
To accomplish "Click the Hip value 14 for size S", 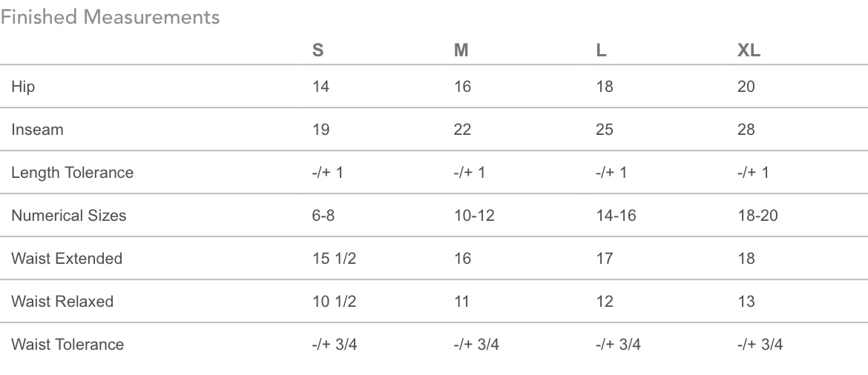I will click(320, 87).
